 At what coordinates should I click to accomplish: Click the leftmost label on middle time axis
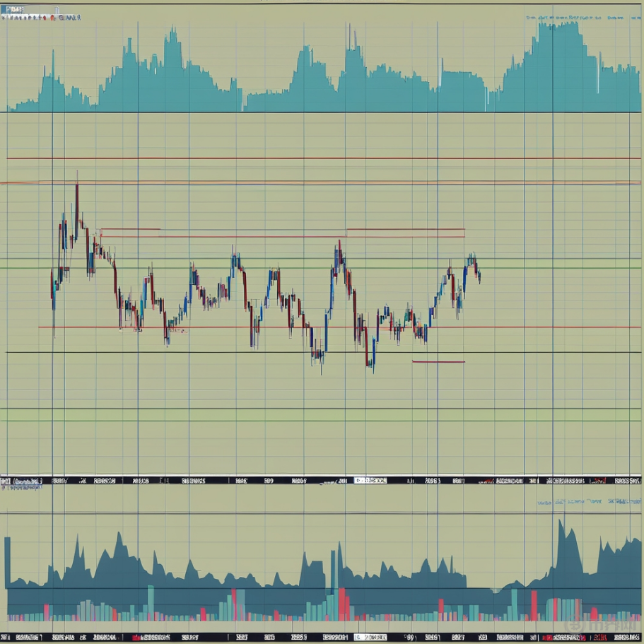21,481
